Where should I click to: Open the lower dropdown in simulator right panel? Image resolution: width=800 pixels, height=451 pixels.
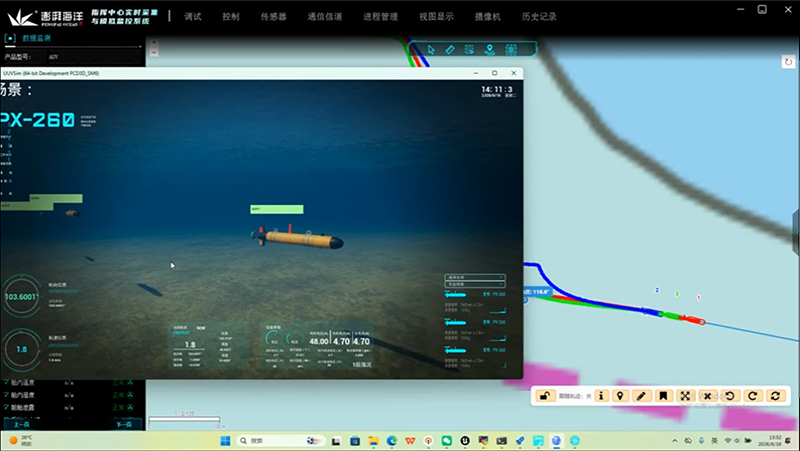[x=475, y=284]
